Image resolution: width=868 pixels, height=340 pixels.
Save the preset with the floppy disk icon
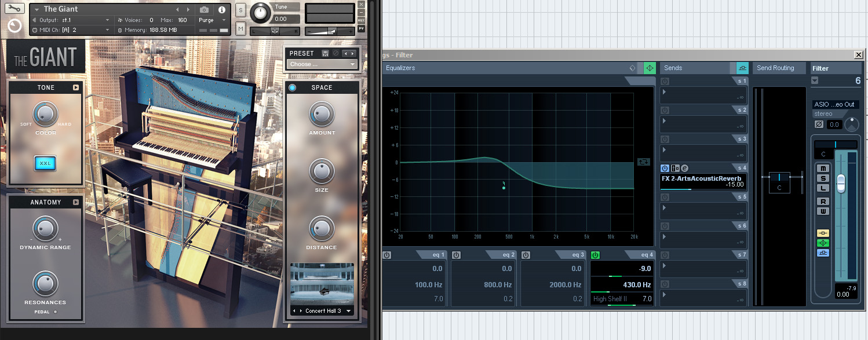[x=325, y=53]
